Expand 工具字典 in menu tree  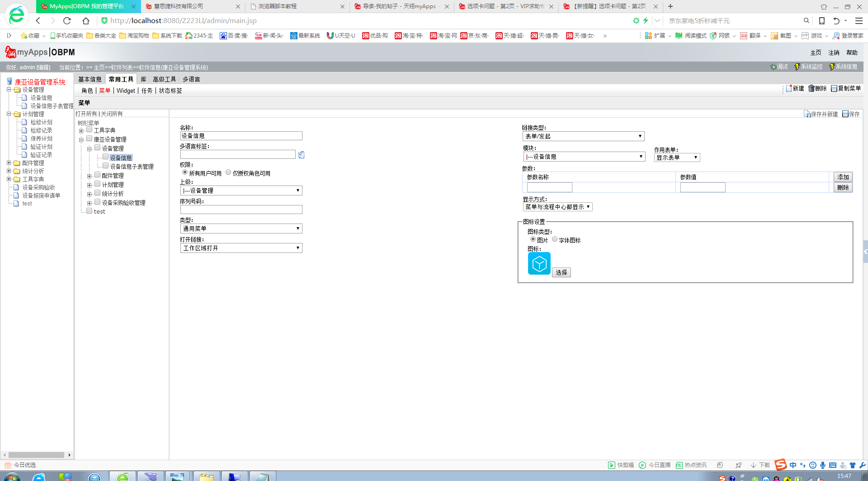[81, 131]
